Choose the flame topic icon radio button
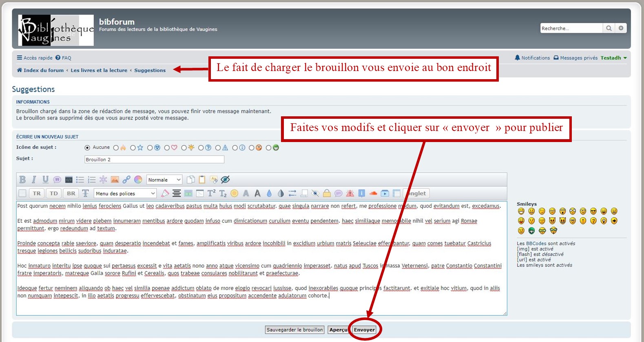Viewport: 644px width, 342px height. click(x=116, y=148)
